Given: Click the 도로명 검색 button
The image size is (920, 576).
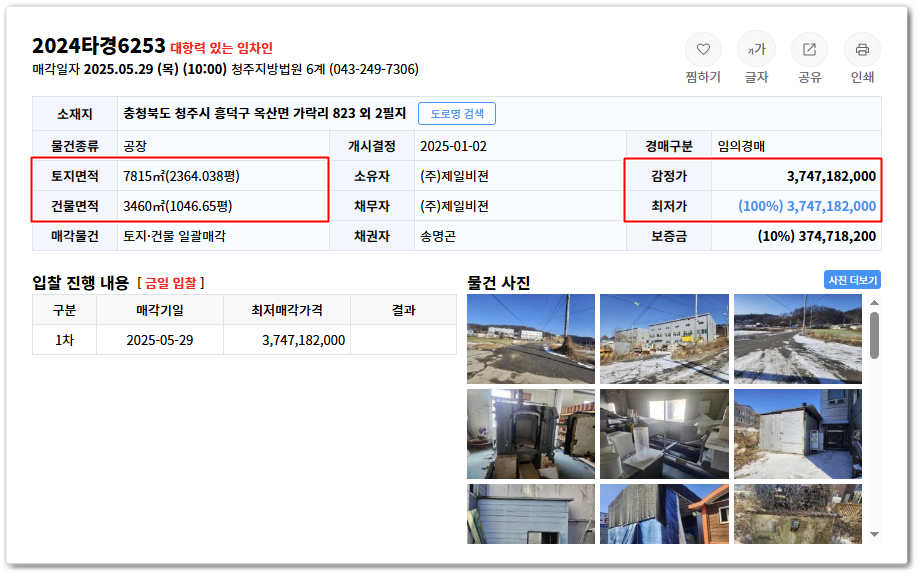Looking at the screenshot, I should pyautogui.click(x=456, y=114).
